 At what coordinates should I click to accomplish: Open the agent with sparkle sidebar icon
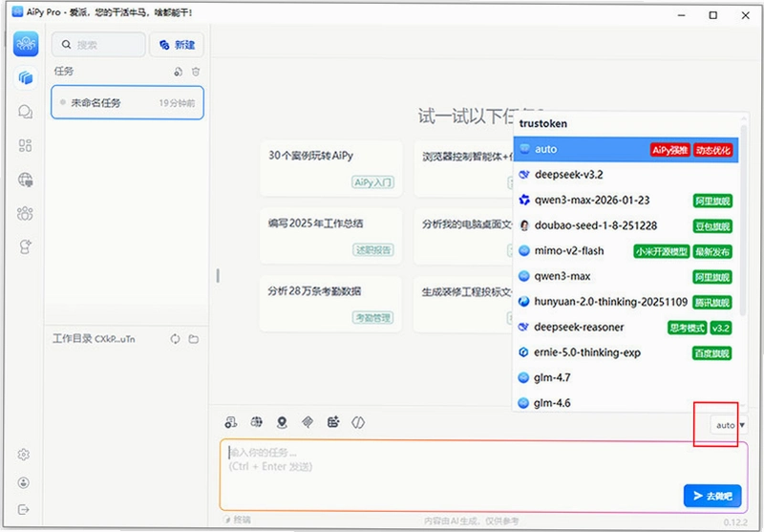(x=26, y=246)
